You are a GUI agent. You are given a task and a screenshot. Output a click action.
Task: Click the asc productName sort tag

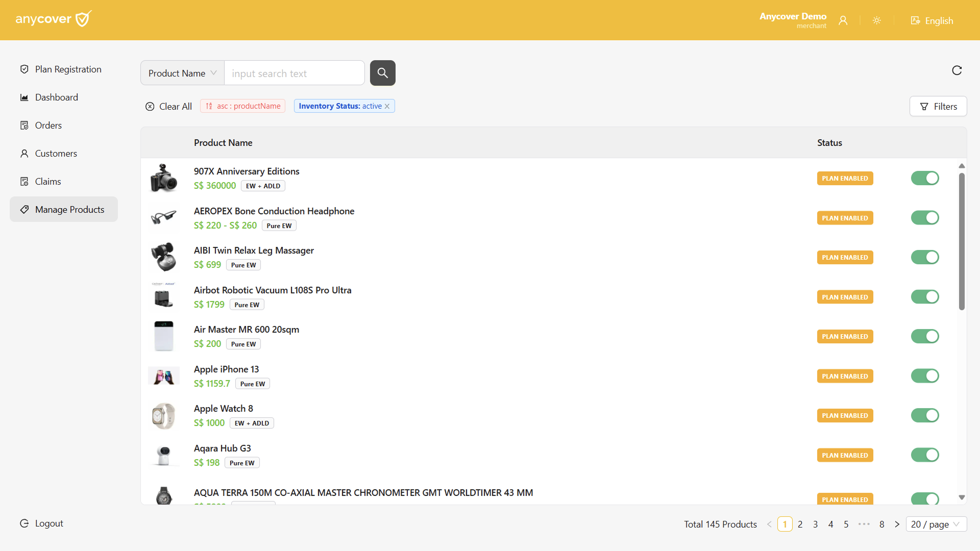coord(243,106)
